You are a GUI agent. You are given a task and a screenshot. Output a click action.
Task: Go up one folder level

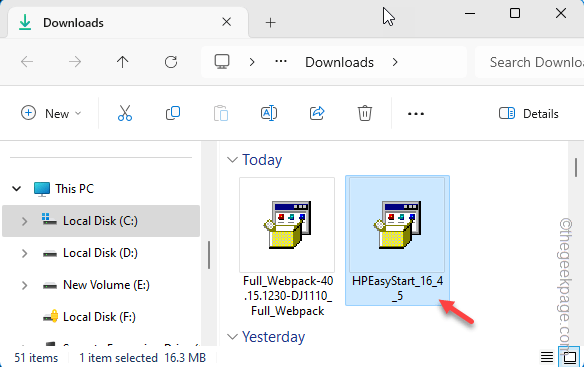pyautogui.click(x=123, y=62)
